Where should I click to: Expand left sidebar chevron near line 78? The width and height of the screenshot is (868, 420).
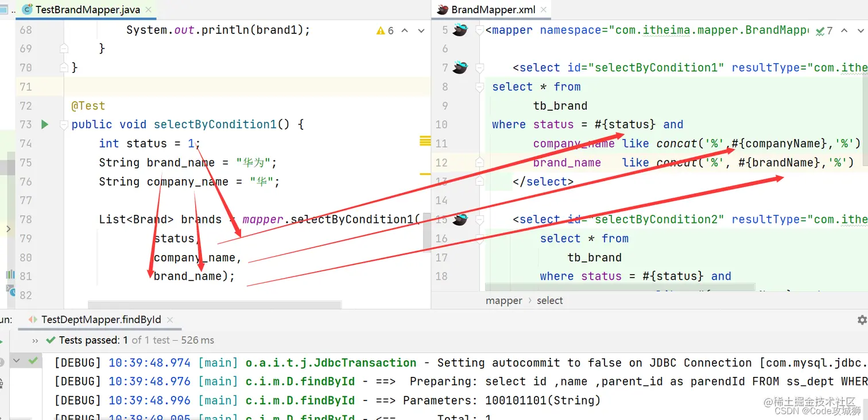pos(7,229)
